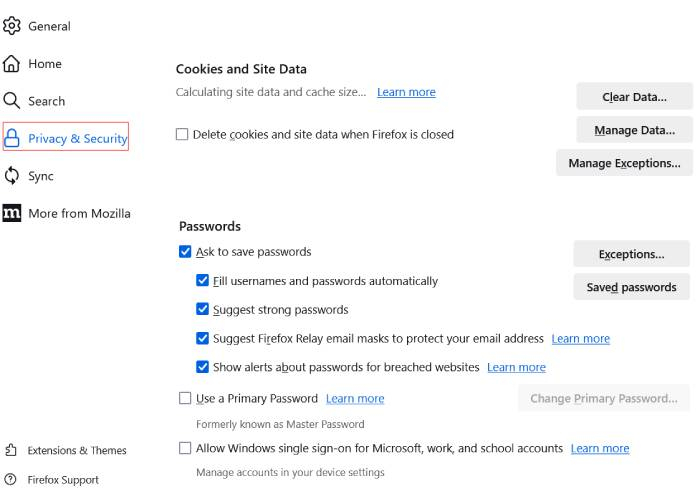The width and height of the screenshot is (700, 491).
Task: Click 'Calculating site data and cache size...' text
Action: click(x=271, y=92)
